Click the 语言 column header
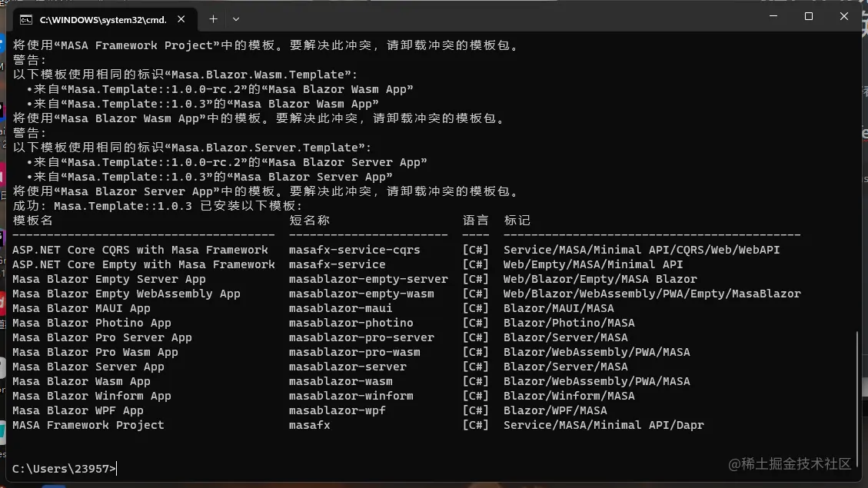 tap(476, 221)
